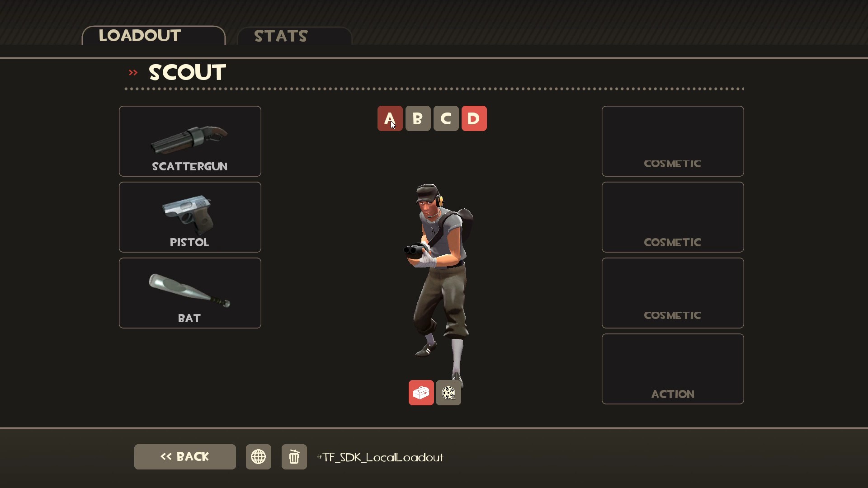
Task: Open the second COSMETIC slot
Action: pyautogui.click(x=673, y=217)
